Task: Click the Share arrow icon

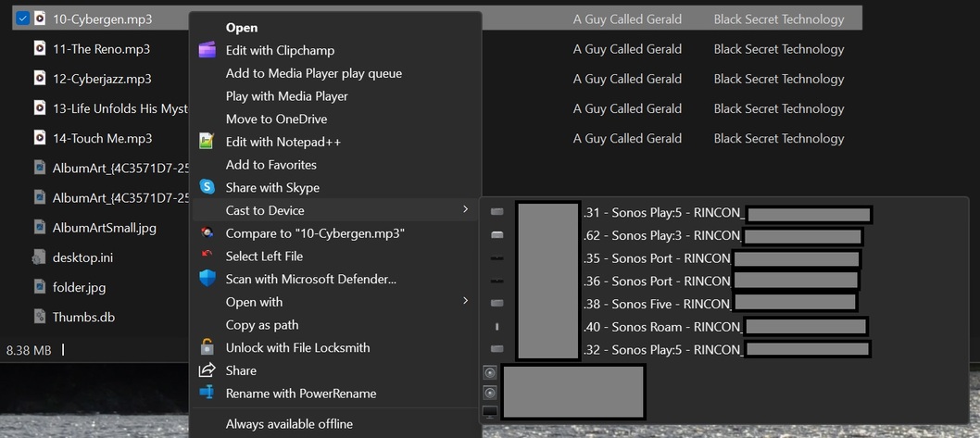Action: (207, 370)
